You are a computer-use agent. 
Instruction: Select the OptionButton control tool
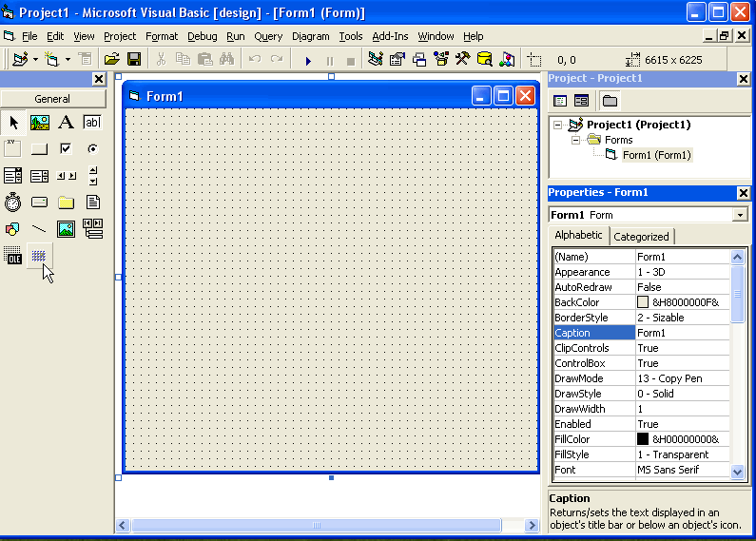tap(92, 149)
